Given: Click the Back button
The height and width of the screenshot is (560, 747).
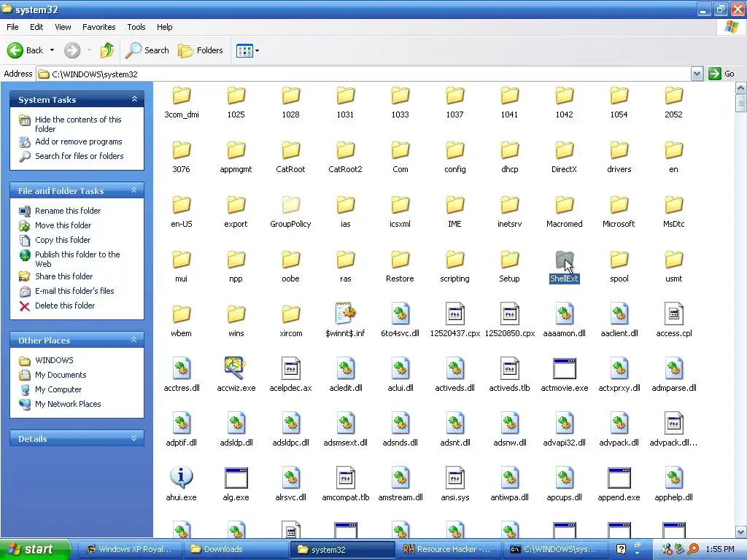Looking at the screenshot, I should [26, 50].
